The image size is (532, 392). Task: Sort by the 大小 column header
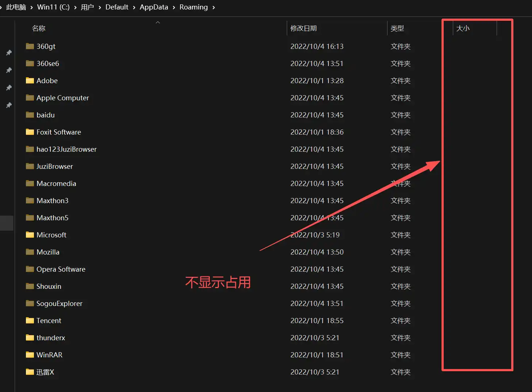[x=463, y=28]
